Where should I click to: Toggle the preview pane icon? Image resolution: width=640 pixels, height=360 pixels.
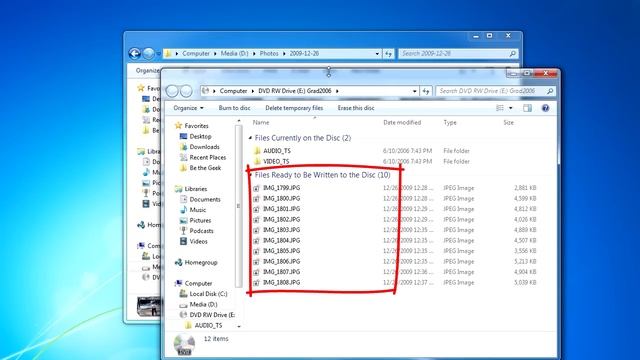(527, 108)
